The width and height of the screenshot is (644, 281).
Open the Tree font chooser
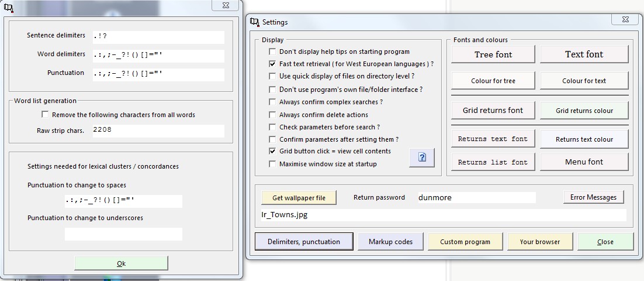[493, 54]
